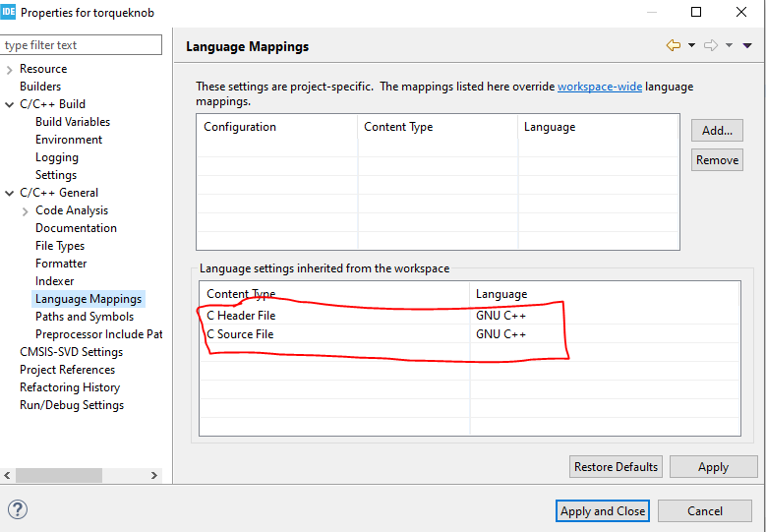Click Restore Defaults button
Viewport: 766px width, 532px height.
[x=616, y=466]
